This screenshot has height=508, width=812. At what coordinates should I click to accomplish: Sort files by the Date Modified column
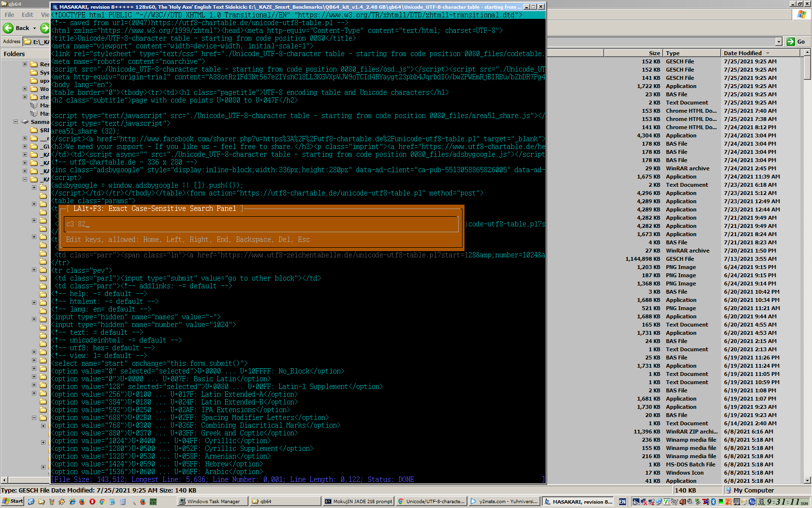tap(742, 53)
